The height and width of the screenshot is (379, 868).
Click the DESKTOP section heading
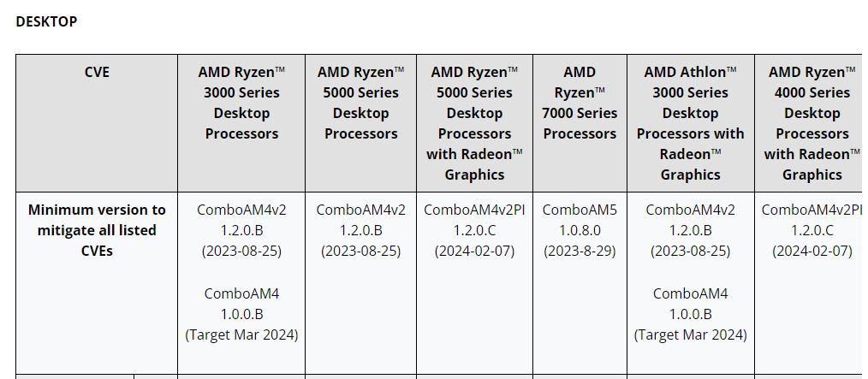(46, 21)
